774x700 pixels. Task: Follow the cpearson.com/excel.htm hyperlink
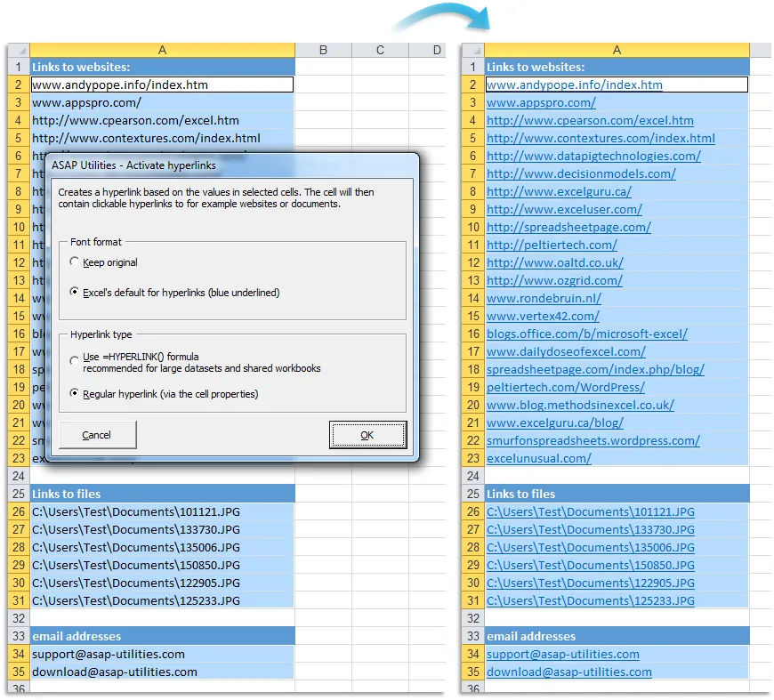point(590,120)
